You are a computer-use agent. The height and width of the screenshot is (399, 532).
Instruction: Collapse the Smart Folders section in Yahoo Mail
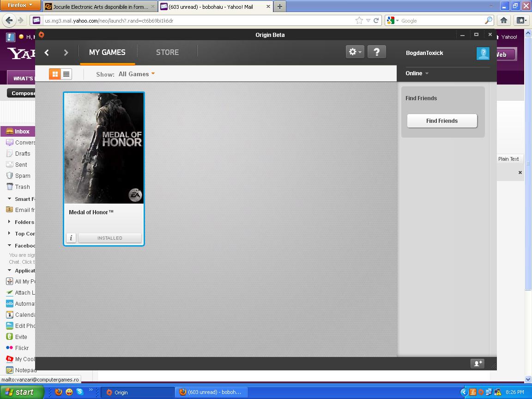10,199
